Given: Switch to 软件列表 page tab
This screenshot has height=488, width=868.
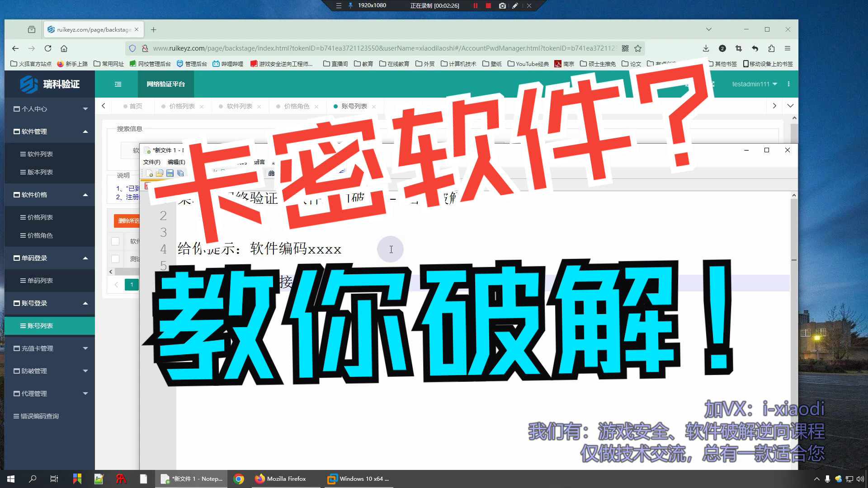Looking at the screenshot, I should 240,106.
